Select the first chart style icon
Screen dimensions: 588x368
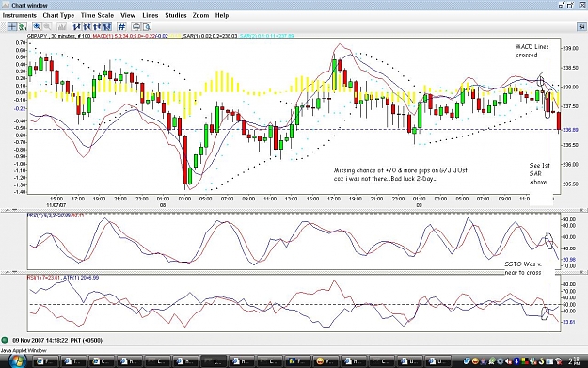(77, 26)
